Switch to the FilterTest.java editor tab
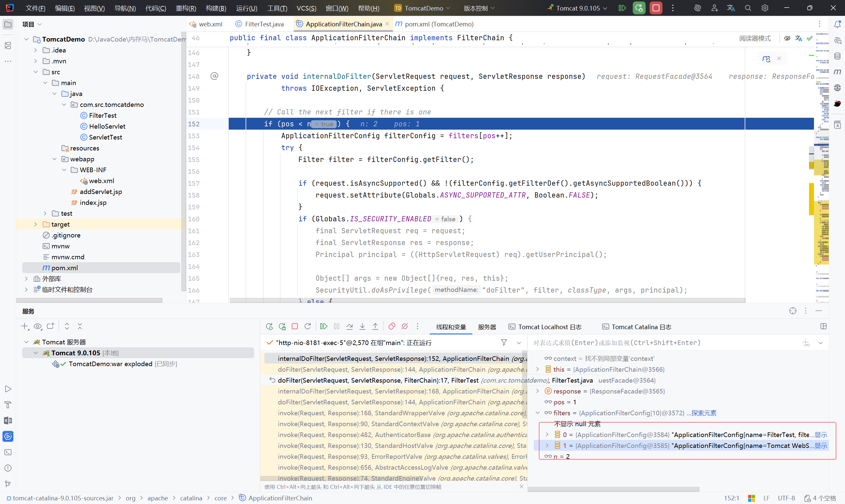The image size is (845, 504). click(264, 24)
